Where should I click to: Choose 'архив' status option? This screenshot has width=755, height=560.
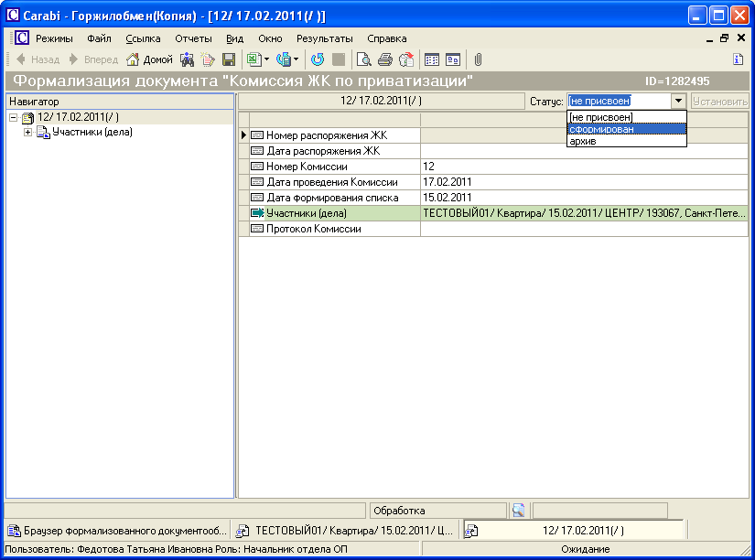(626, 141)
